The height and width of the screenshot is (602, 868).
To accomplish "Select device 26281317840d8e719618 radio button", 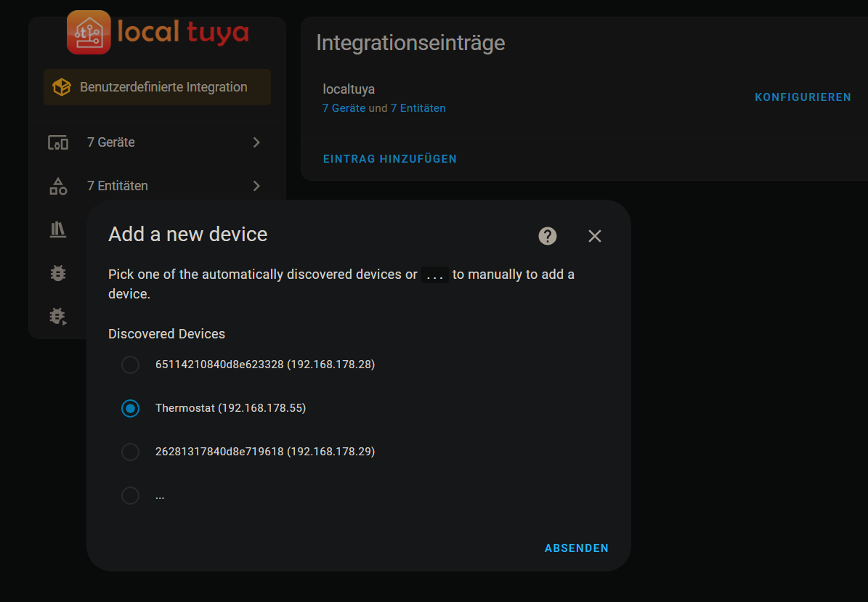I will point(130,452).
